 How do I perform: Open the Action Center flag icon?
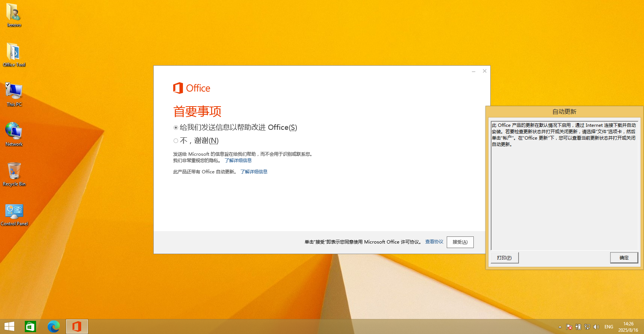click(569, 327)
